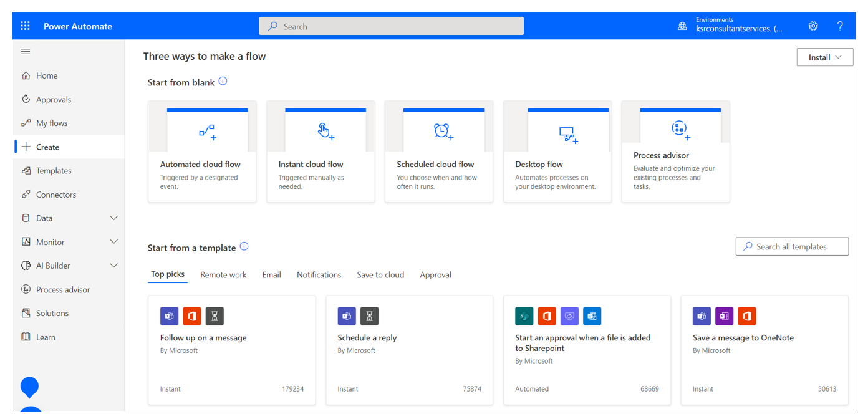Screen dimensions: 868x419
Task: Click the Search all templates field
Action: [x=792, y=246]
